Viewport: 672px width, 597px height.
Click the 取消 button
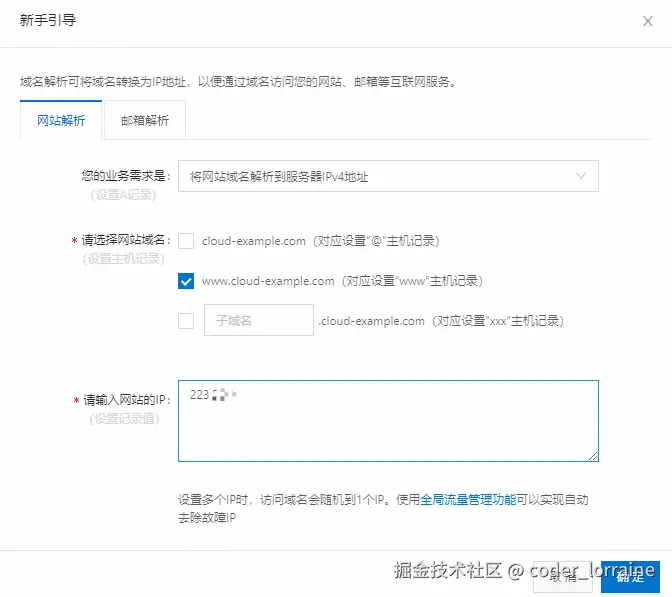click(563, 577)
